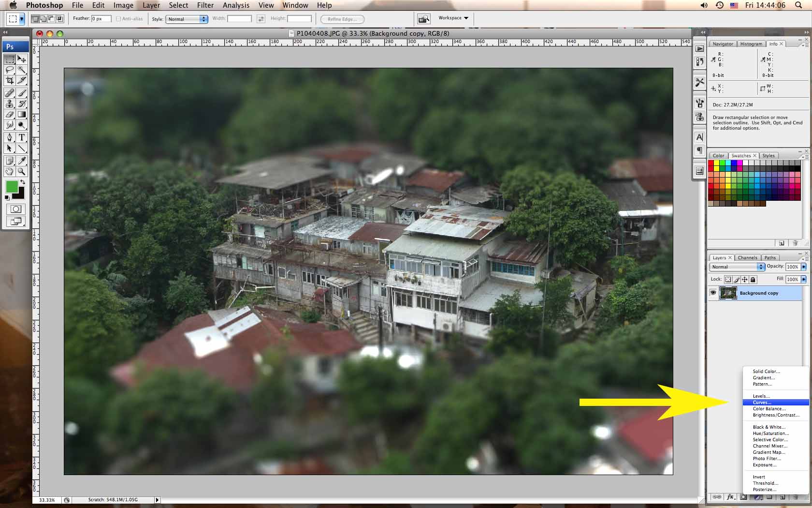Image resolution: width=812 pixels, height=508 pixels.
Task: Click the black background color swatch
Action: pos(20,194)
